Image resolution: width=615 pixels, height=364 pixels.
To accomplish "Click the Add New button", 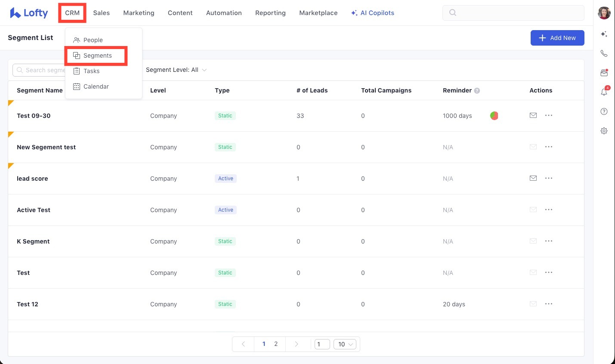I will 557,38.
